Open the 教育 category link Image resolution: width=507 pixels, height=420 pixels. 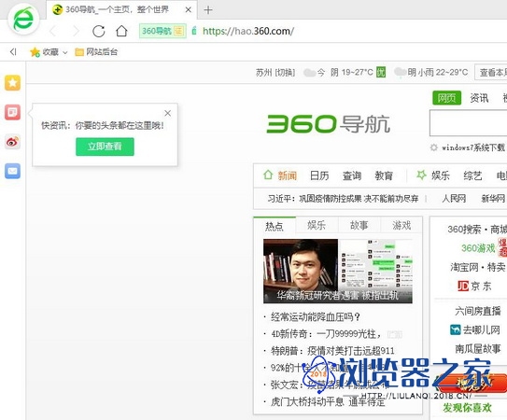pos(384,175)
